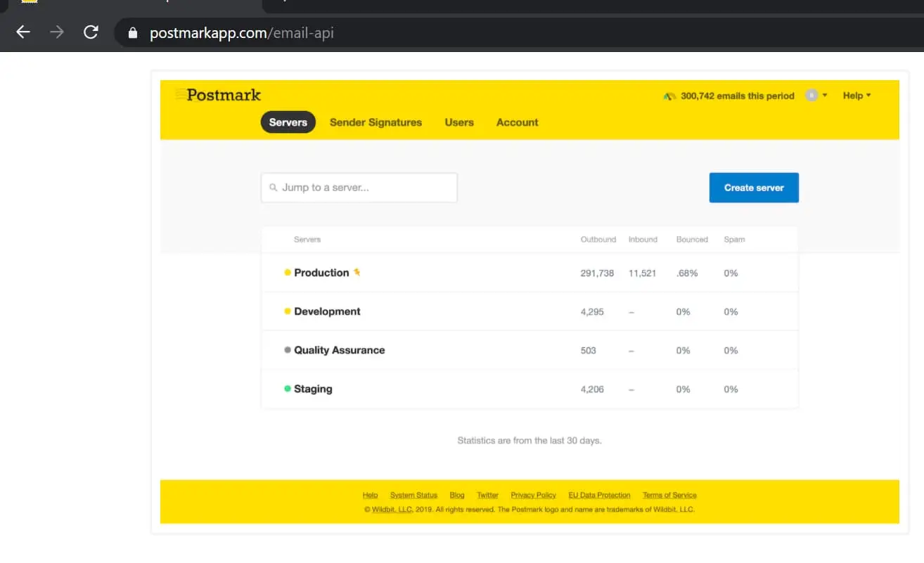
Task: Open the Production server row
Action: (530, 273)
